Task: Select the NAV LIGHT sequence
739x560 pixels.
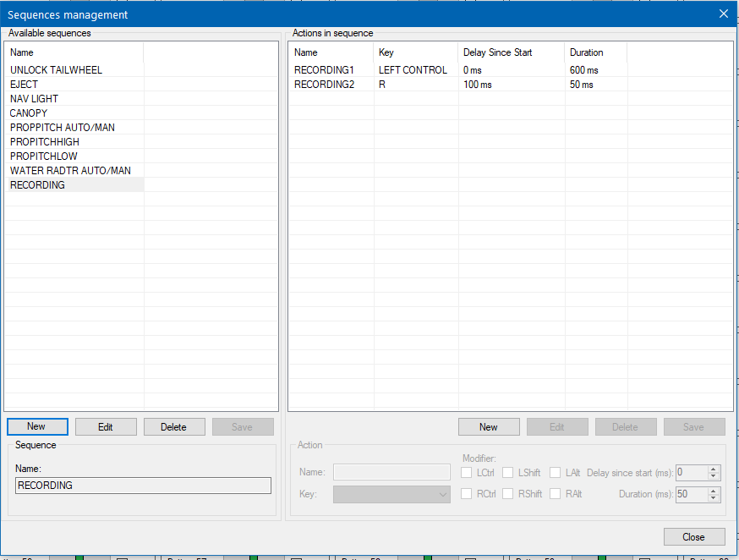Action: [34, 99]
